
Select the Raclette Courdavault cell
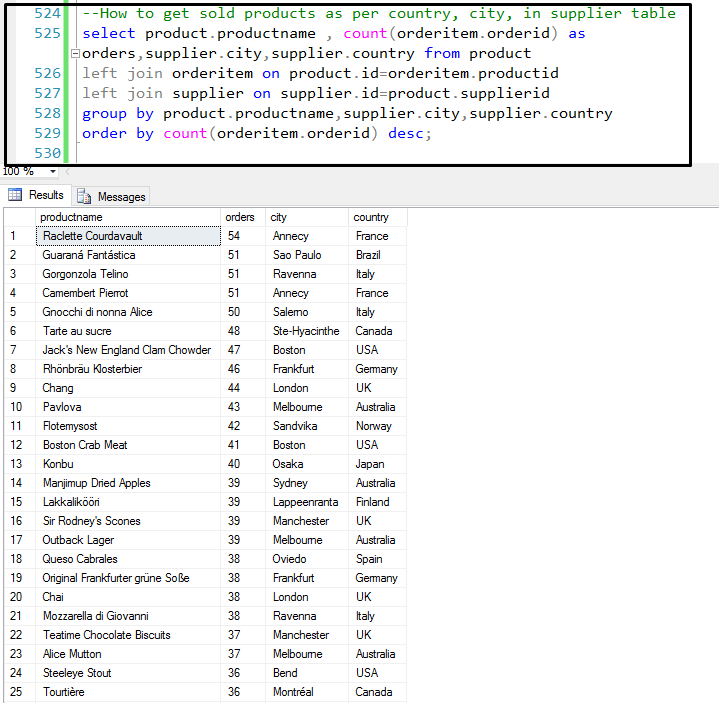click(x=128, y=236)
